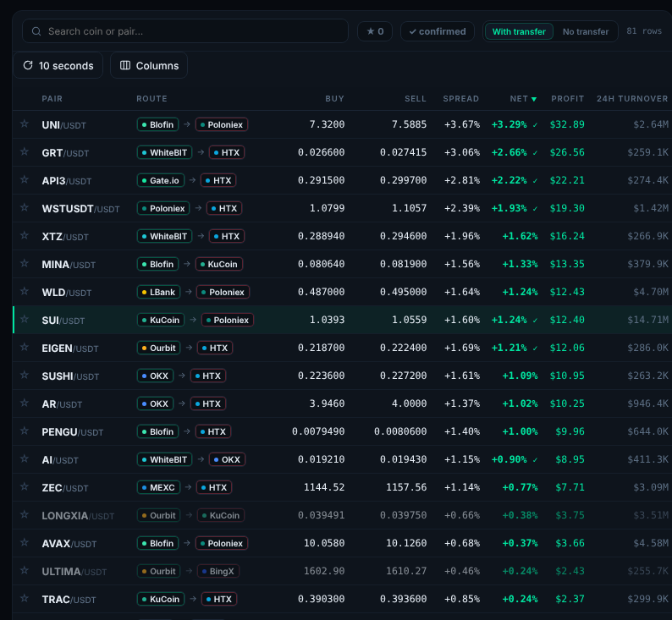Click the +1.69% spread value
This screenshot has height=620, width=672.
(462, 348)
